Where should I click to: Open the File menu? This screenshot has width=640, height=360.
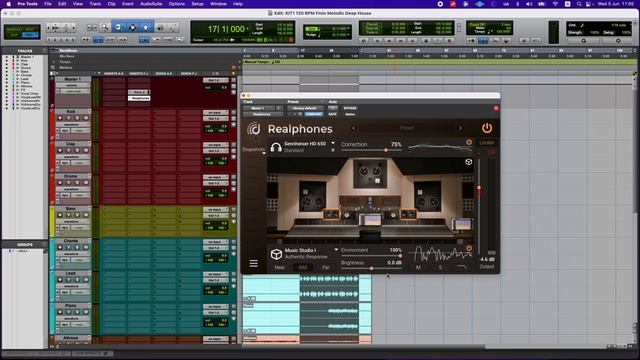pyautogui.click(x=48, y=4)
